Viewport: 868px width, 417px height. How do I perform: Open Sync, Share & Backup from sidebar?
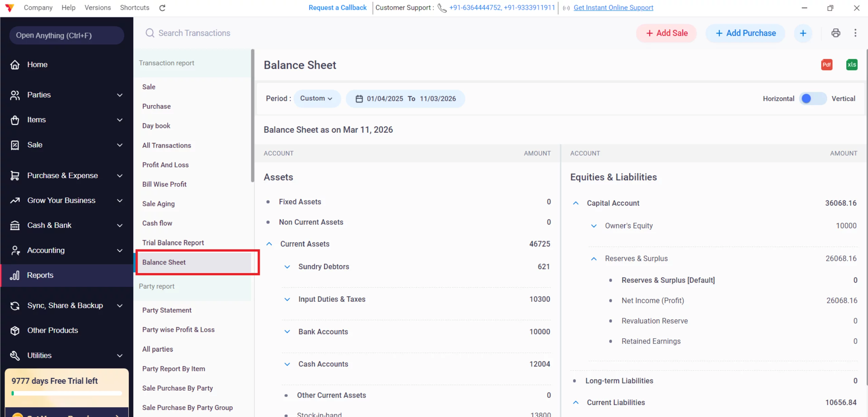[x=64, y=305]
